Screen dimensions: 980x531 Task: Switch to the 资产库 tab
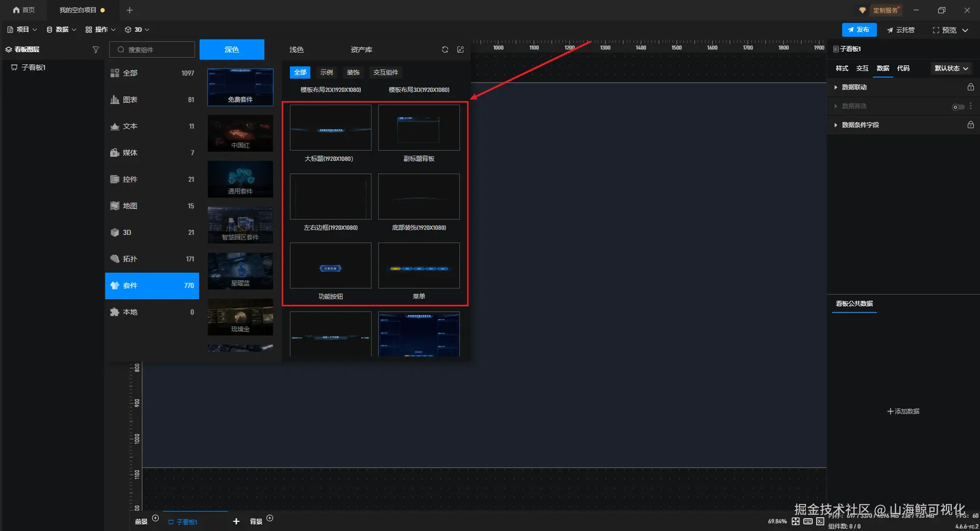pos(361,50)
